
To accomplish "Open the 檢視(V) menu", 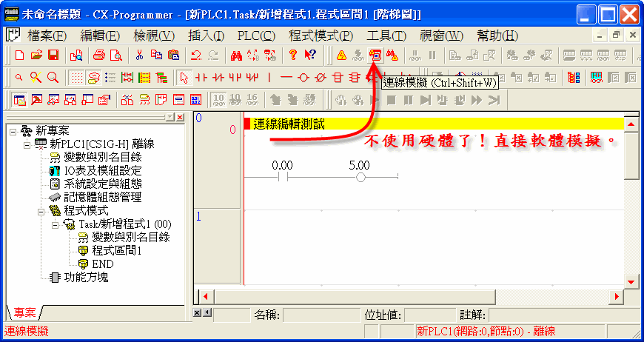I will (154, 36).
